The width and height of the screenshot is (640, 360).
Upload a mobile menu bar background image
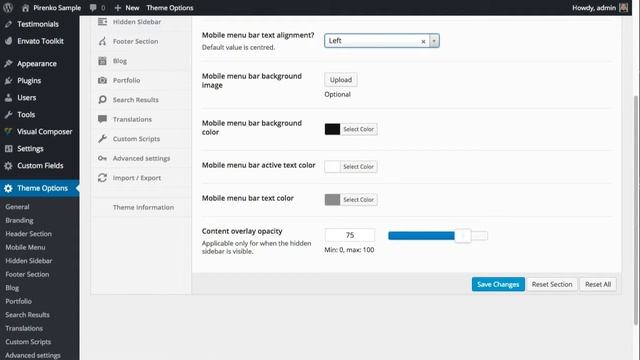click(x=341, y=80)
